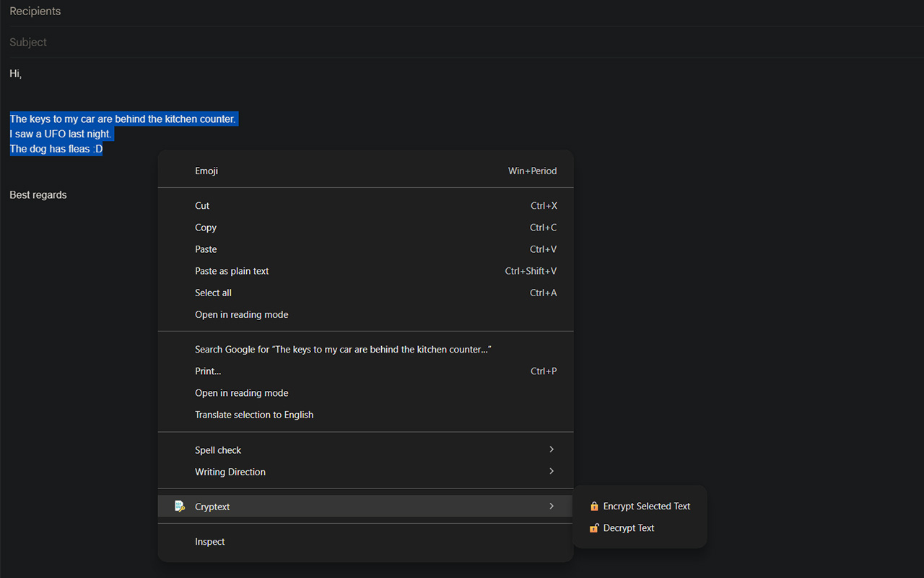924x578 pixels.
Task: Click the Ctrl+A shortcut label
Action: 544,293
